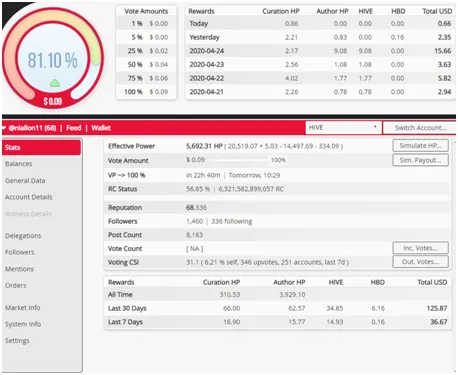The width and height of the screenshot is (458, 375).
Task: Open System Info in sidebar
Action: point(23,324)
